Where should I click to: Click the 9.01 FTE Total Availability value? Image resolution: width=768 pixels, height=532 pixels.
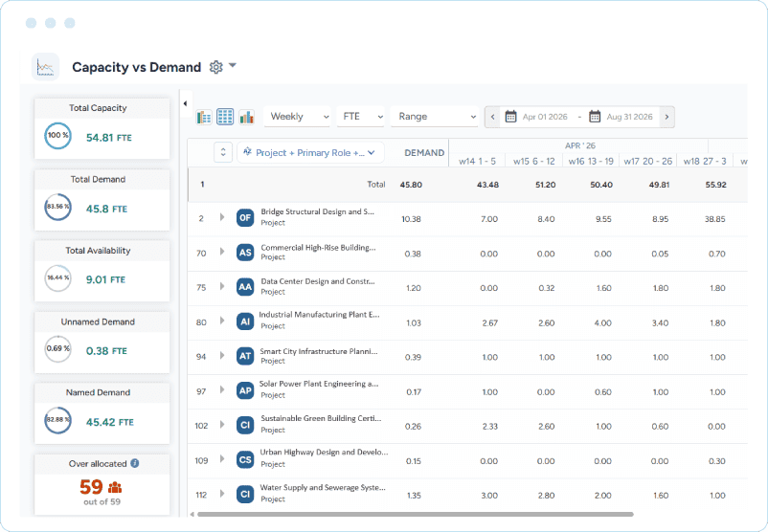(x=105, y=280)
